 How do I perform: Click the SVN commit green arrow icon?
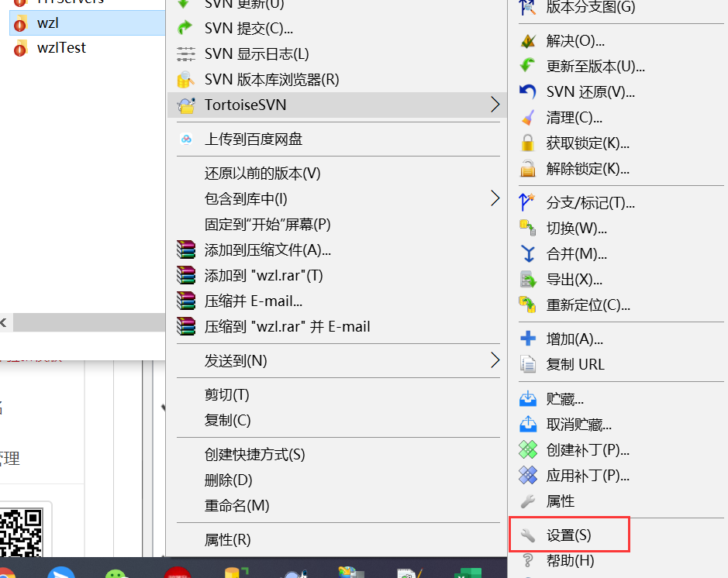(186, 29)
